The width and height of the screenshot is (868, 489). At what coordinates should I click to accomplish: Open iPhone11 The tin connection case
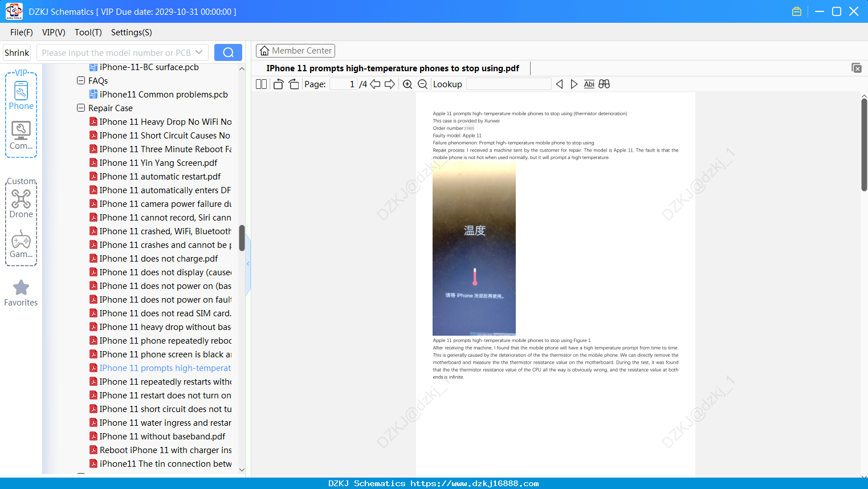click(161, 464)
